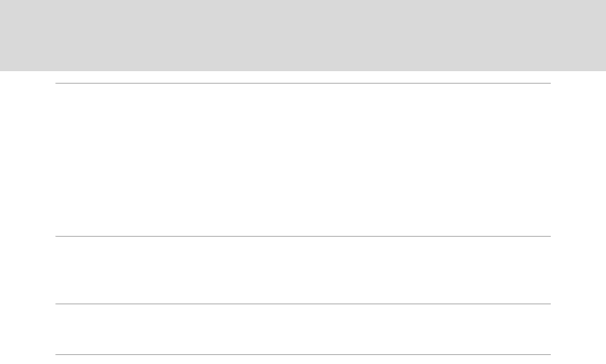Viewport: 606px width, 364px height.
Task: Click the large blank section below first divider
Action: [x=303, y=159]
